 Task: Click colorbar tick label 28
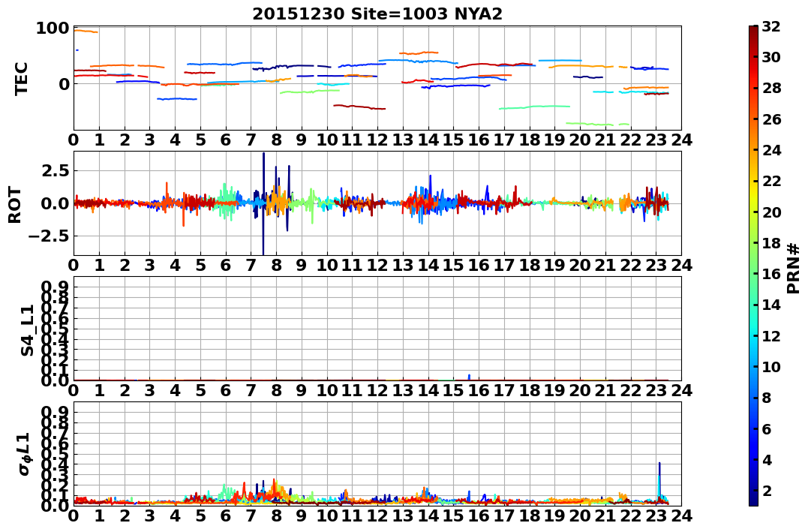point(771,88)
